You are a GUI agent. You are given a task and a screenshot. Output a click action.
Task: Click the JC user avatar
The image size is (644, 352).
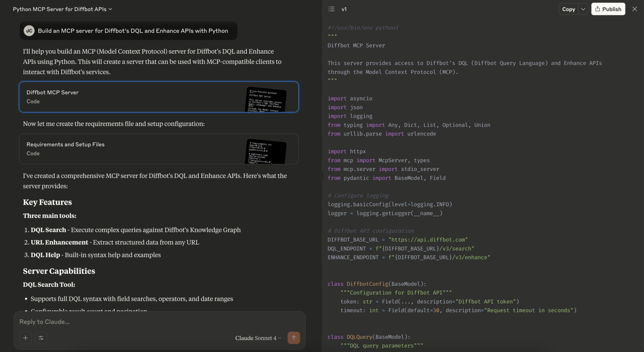pos(29,31)
